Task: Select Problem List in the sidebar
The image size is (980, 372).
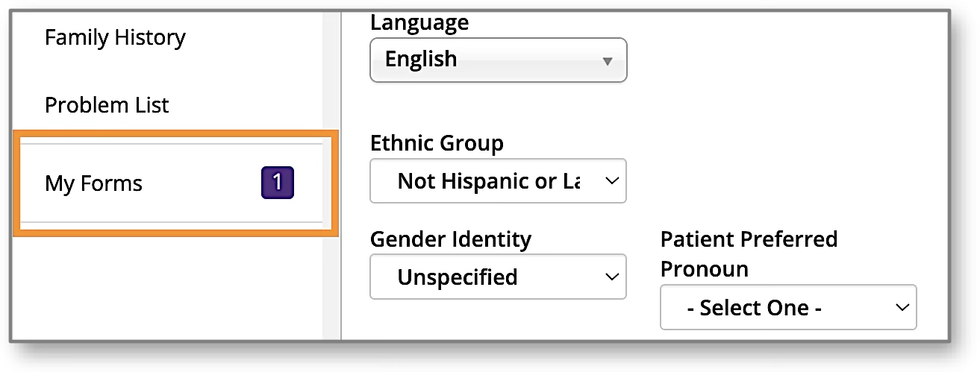Action: (x=107, y=105)
